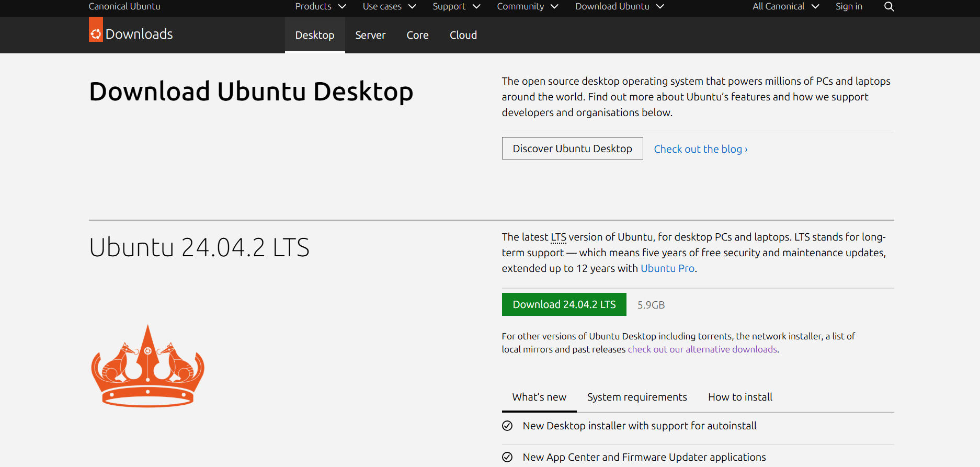Open the How to install tab
This screenshot has width=980, height=467.
[740, 397]
